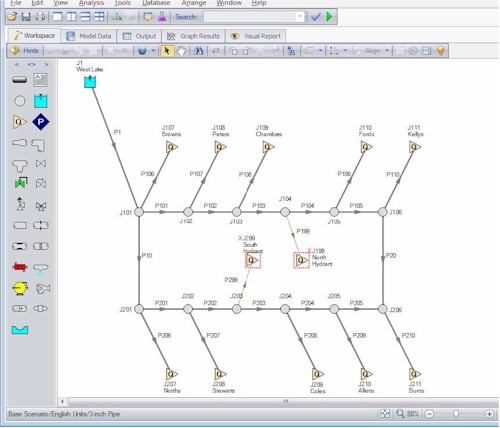Image resolution: width=500 pixels, height=428 pixels.
Task: Save the model with the floppy disk icon
Action: tap(26, 17)
